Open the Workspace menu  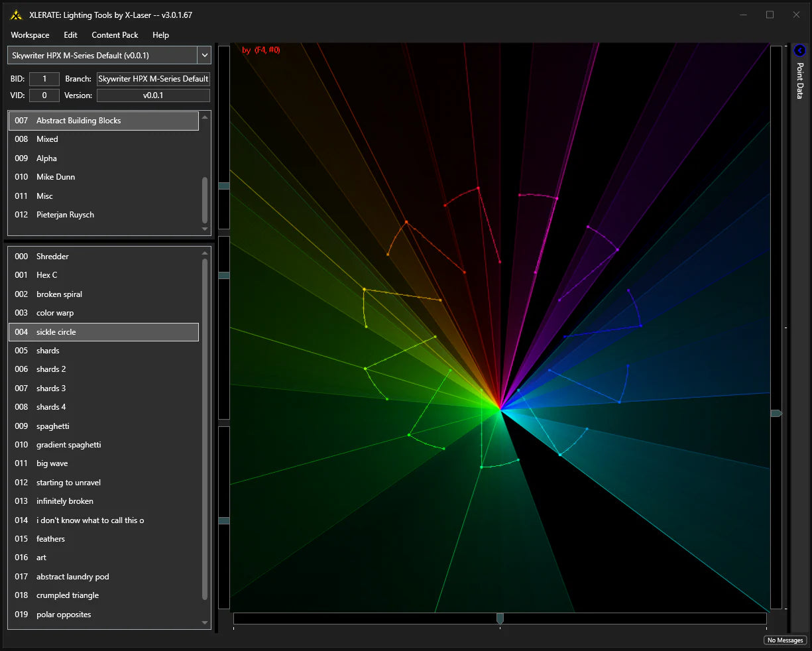point(30,35)
